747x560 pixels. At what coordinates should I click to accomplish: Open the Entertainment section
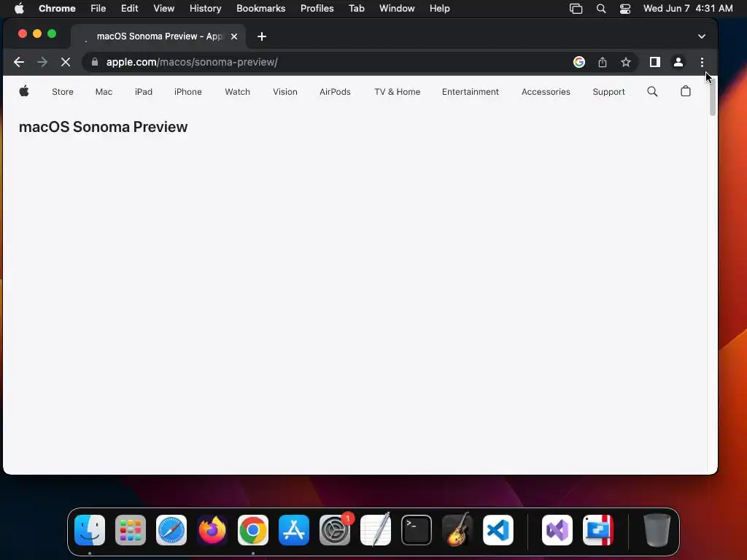(471, 92)
